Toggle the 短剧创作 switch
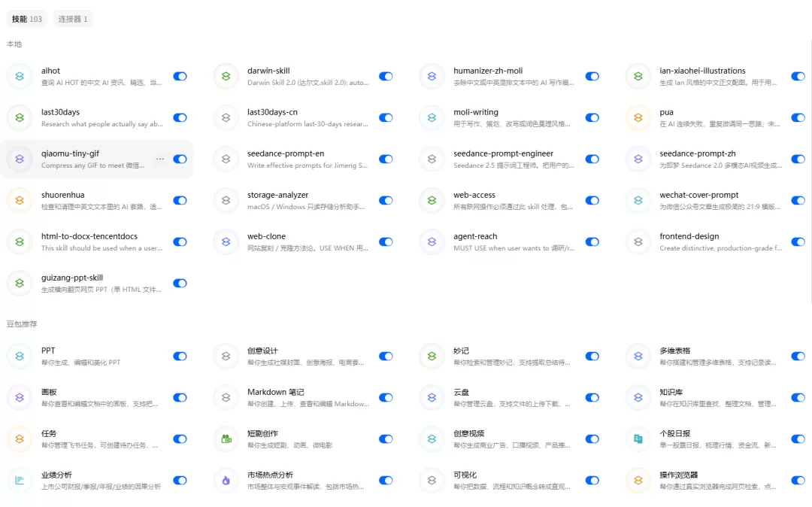This screenshot has width=812, height=507. (x=386, y=439)
